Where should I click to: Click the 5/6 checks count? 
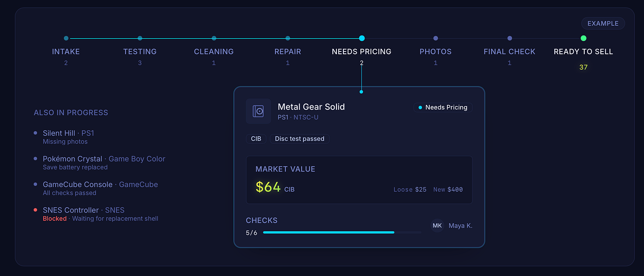click(251, 233)
